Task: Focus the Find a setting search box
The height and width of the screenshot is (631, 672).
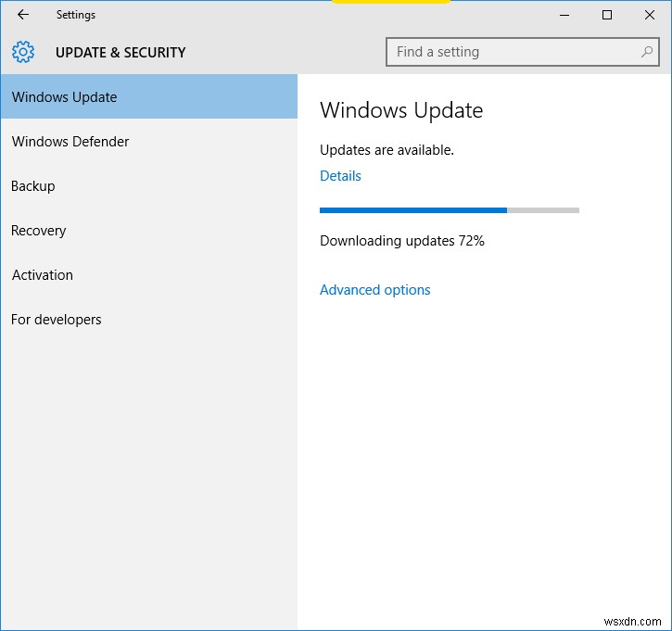Action: coord(523,52)
